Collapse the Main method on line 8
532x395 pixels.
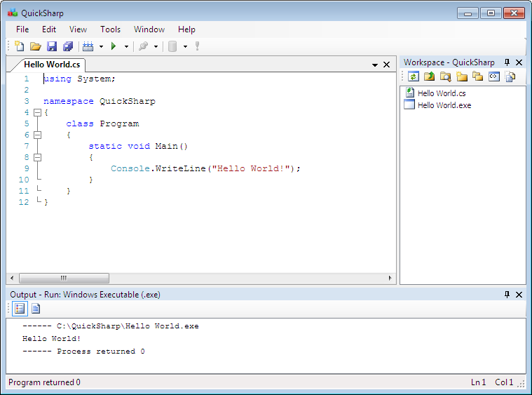pos(38,157)
